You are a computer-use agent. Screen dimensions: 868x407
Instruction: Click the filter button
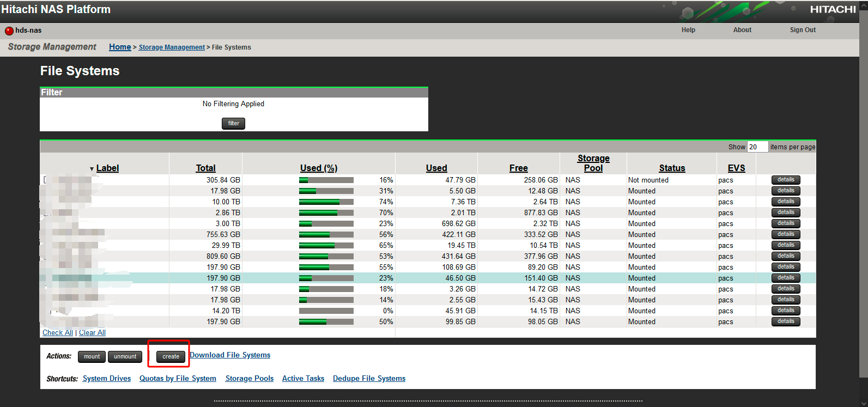(233, 124)
